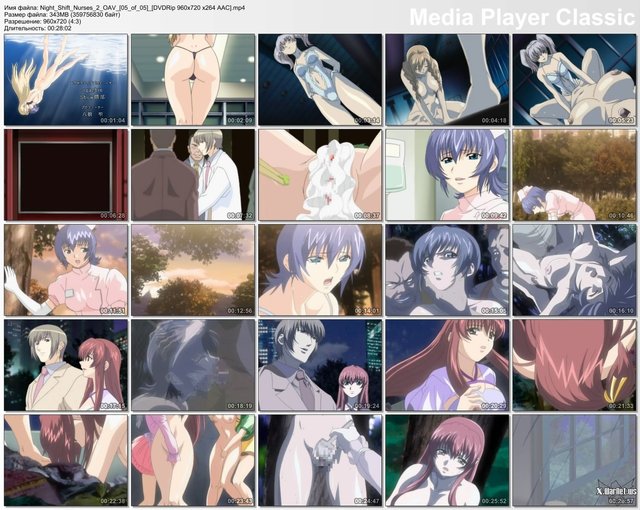
Task: Open the sunset trees frame at 00:12:56
Action: point(193,270)
